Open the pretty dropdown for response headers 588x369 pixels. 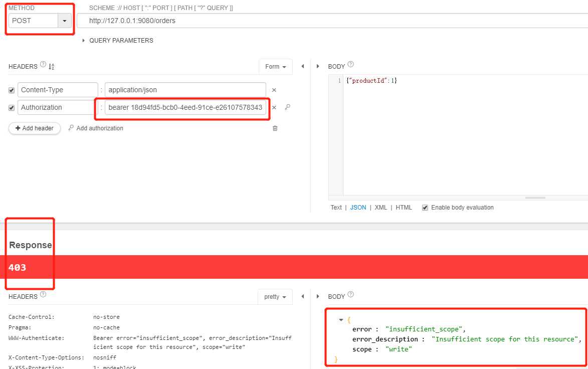tap(275, 297)
